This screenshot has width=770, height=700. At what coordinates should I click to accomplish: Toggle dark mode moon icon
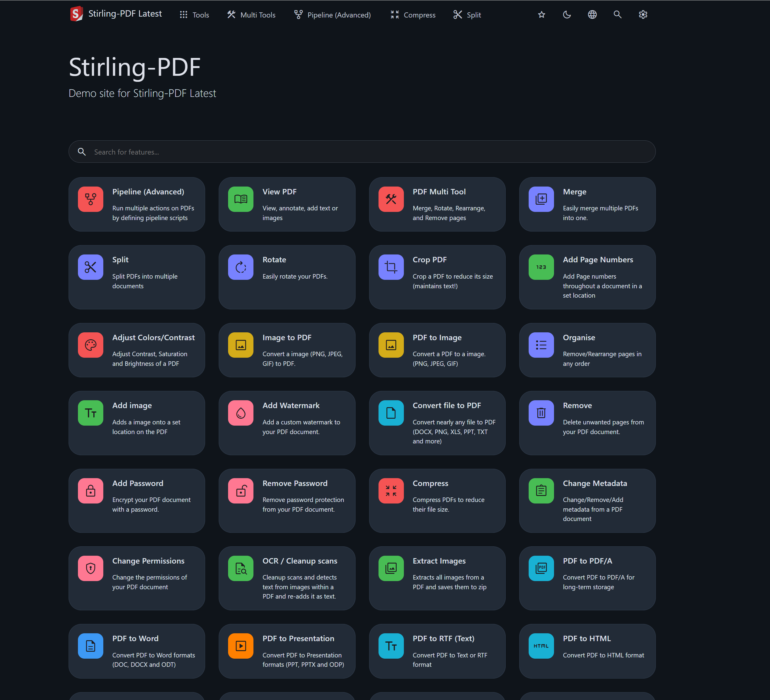point(567,14)
